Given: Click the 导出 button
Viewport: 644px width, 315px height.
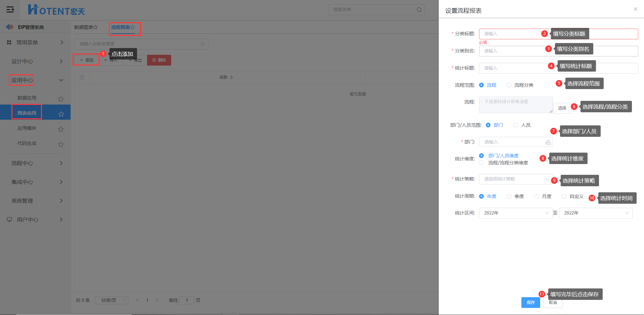Looking at the screenshot, I should 135,60.
